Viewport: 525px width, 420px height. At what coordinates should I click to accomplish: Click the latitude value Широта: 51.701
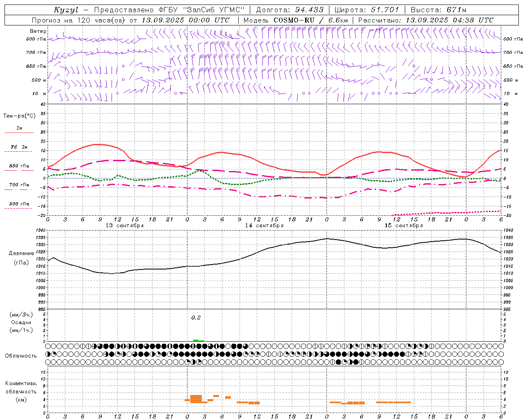coord(367,10)
